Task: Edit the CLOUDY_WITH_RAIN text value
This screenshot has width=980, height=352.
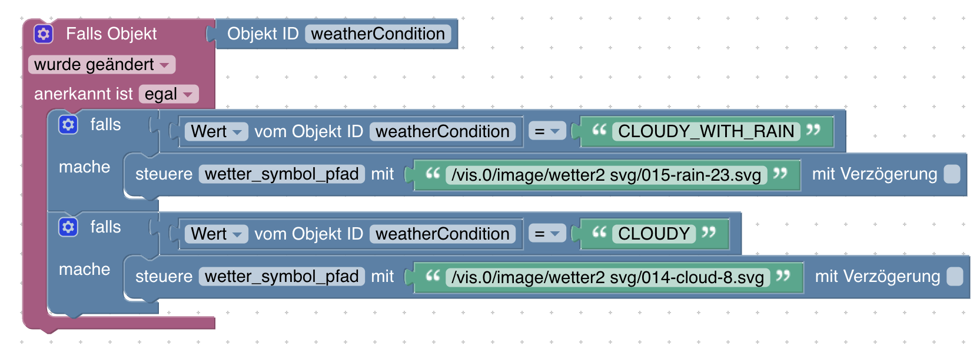Action: [x=706, y=131]
